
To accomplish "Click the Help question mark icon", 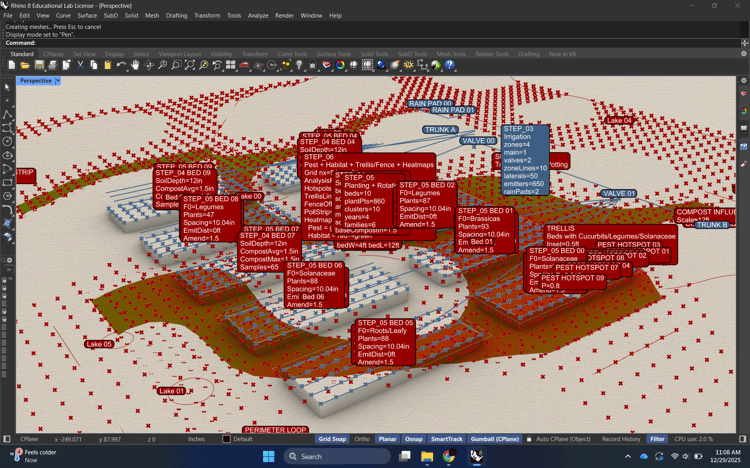I will 450,65.
